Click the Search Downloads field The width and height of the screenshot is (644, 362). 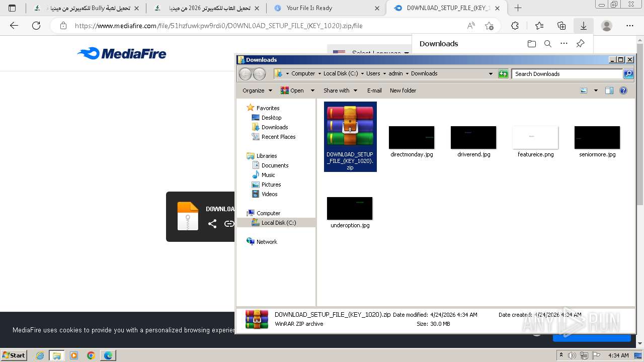click(x=568, y=74)
